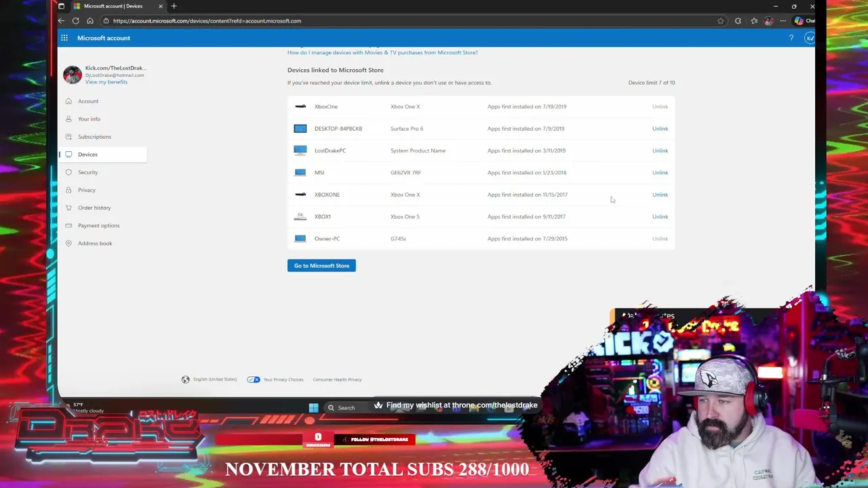Unlink the LostDrakePC device

[660, 150]
